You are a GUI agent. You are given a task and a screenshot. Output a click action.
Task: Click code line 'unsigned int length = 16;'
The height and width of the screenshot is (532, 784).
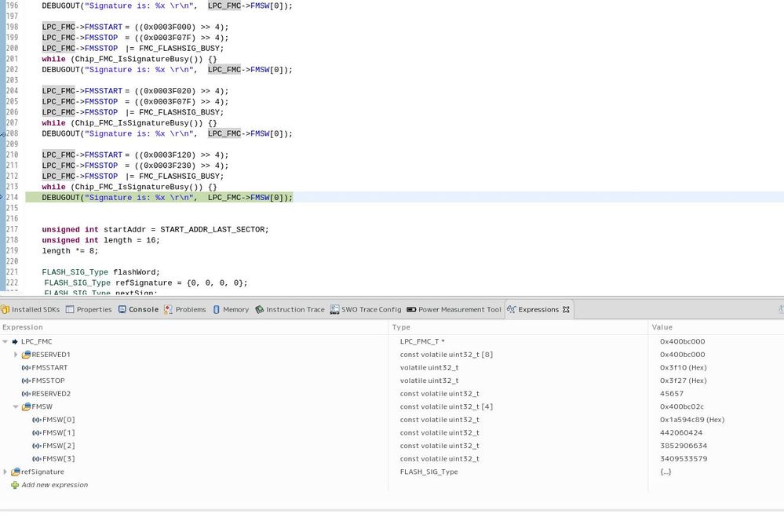(x=100, y=240)
